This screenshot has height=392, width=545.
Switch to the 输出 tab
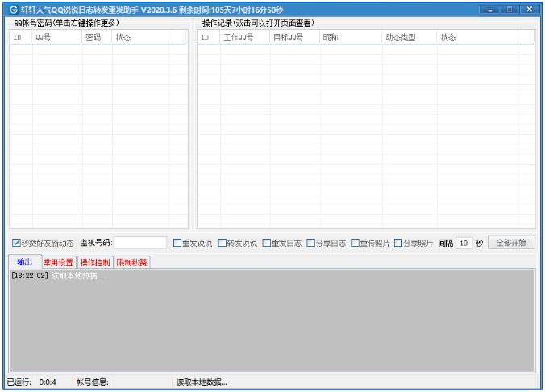(x=25, y=262)
